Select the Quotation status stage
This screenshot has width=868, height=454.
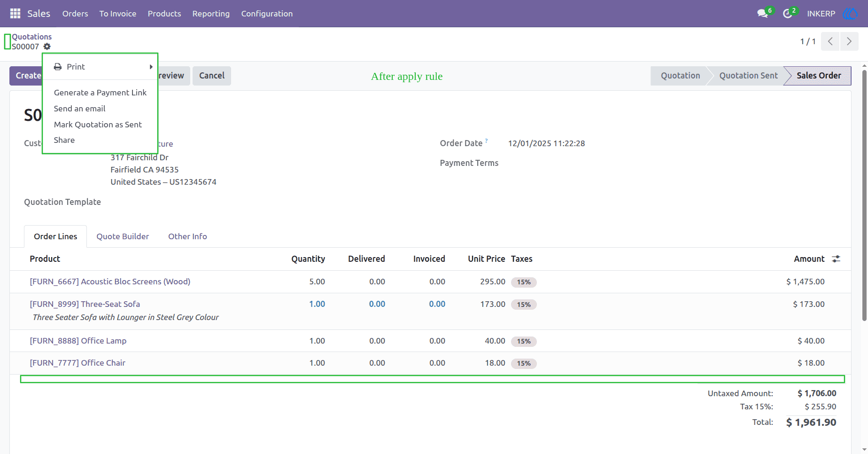(x=680, y=76)
